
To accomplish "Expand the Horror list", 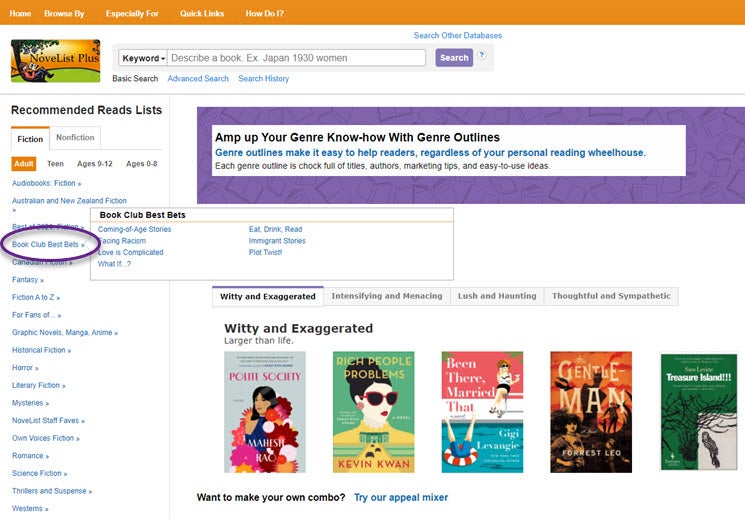I will (x=25, y=367).
